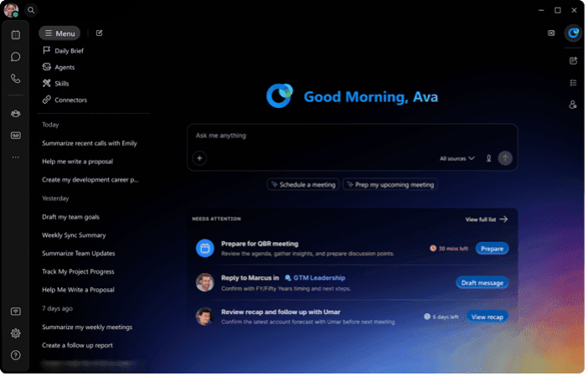Screen dimensions: 588x376
Task: Click the Prepare button
Action: [x=492, y=249]
